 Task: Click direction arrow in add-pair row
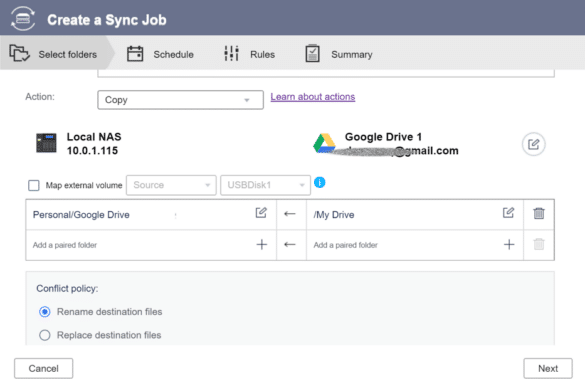pos(290,245)
